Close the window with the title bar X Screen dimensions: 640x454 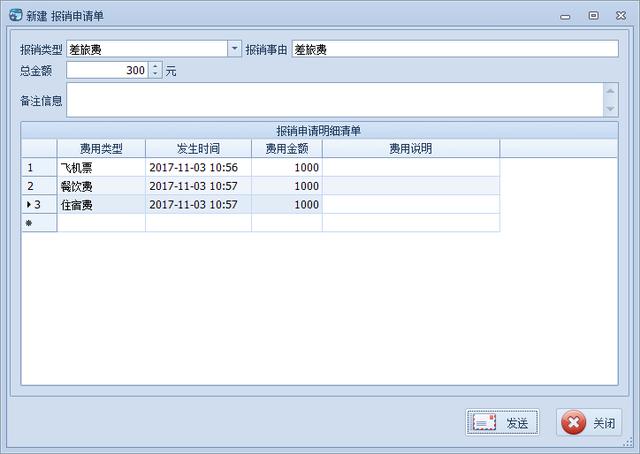(621, 16)
